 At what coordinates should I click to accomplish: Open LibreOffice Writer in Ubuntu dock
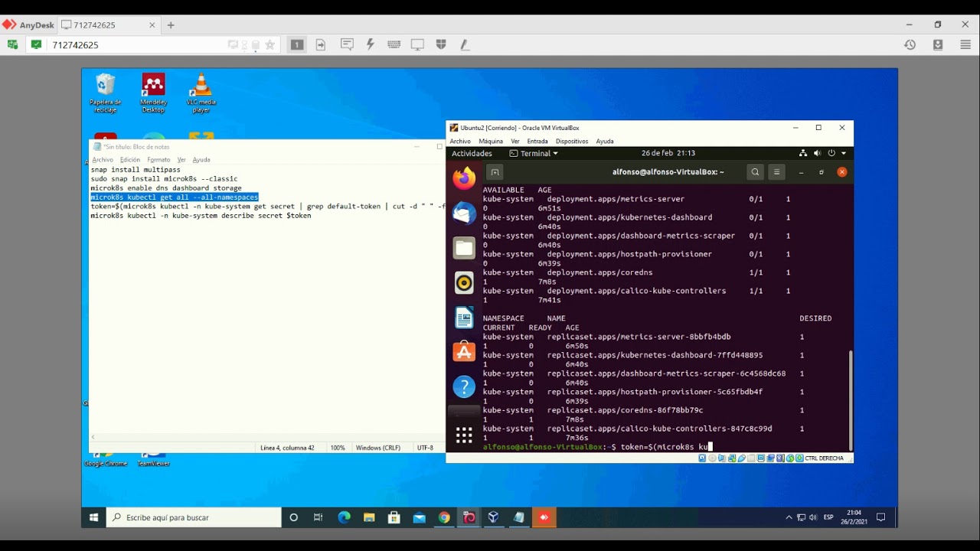pos(464,318)
